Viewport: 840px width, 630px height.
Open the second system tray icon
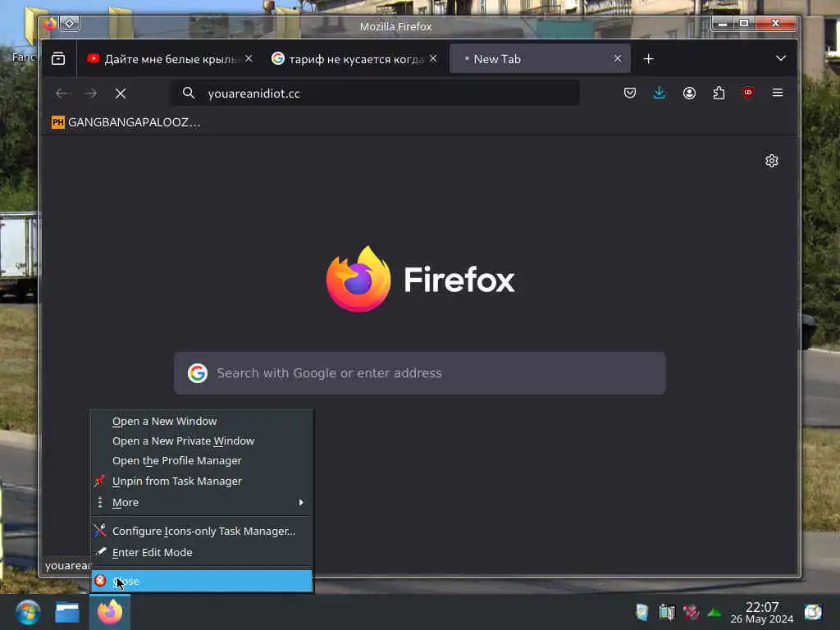[666, 612]
